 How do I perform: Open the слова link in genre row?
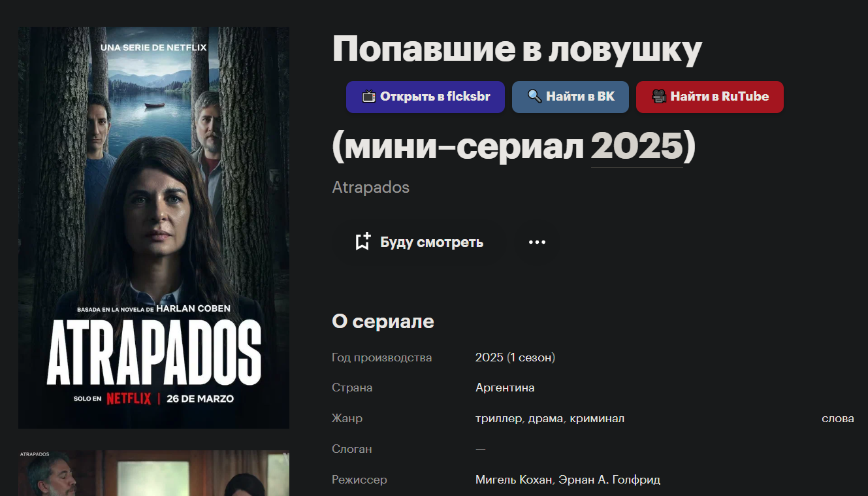[x=838, y=418]
